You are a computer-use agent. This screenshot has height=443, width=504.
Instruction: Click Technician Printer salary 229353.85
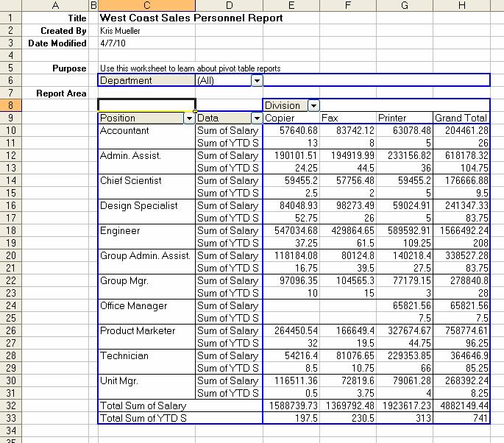[x=405, y=356]
